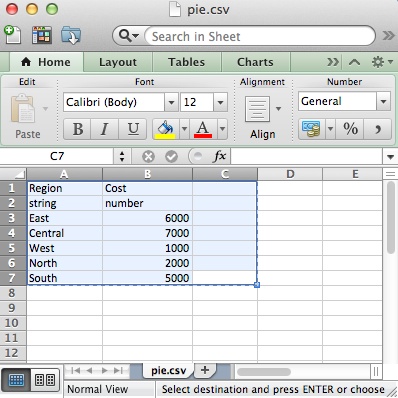Open the font size 12 dropdown
Viewport: 398px width, 398px height.
click(220, 102)
